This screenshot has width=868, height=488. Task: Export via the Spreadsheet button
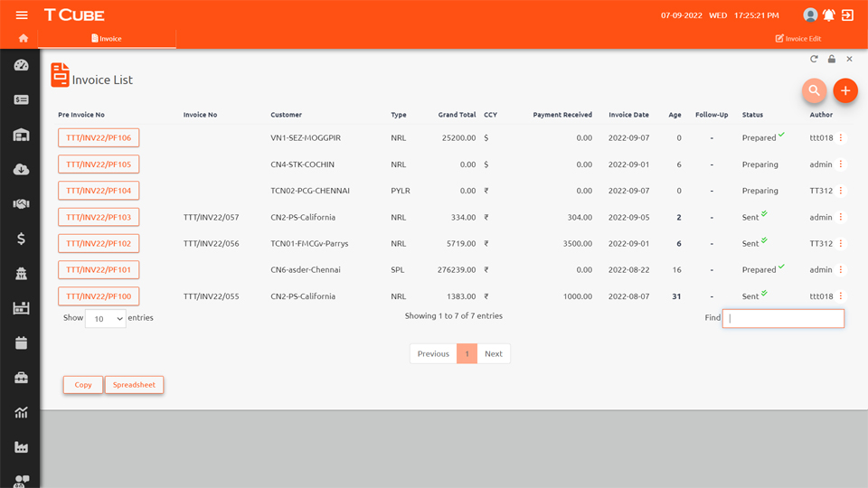pos(134,385)
